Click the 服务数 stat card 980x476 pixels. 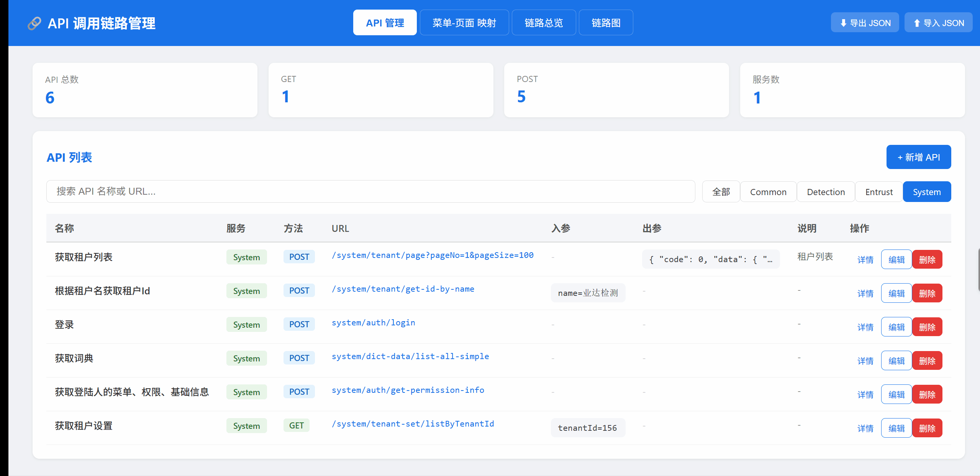point(852,90)
